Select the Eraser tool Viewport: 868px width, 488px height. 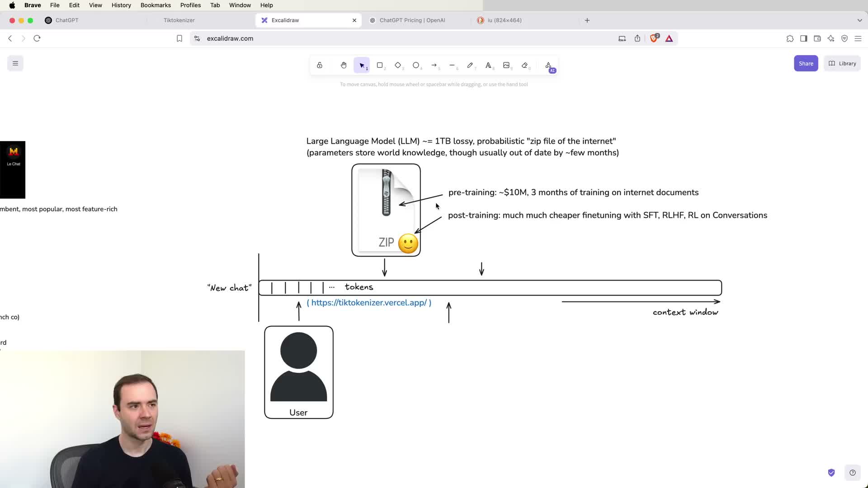pos(524,65)
